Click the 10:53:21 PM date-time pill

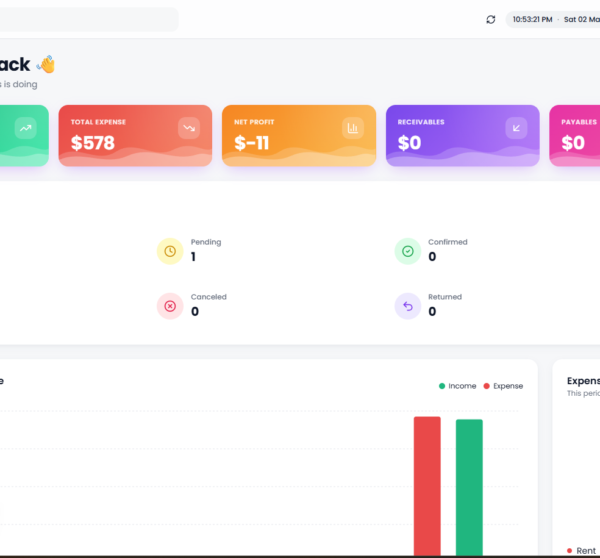(553, 19)
